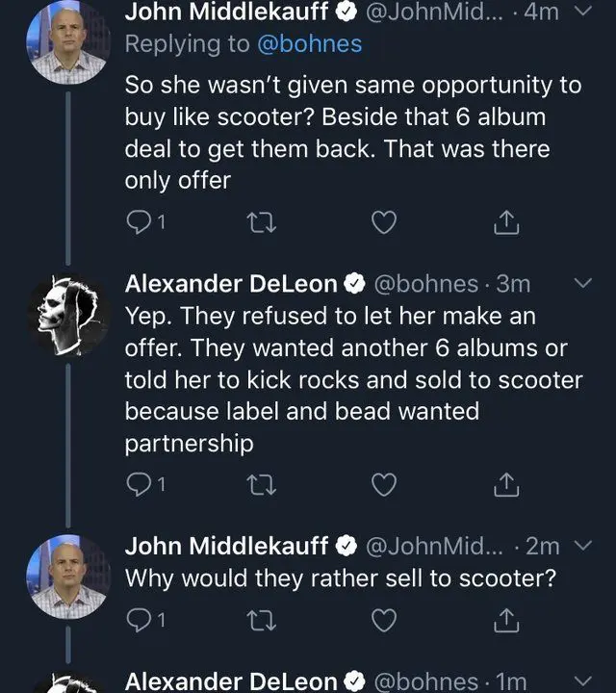The image size is (616, 693).
Task: Open John Middlekauff's name on 2m tweet
Action: click(226, 546)
